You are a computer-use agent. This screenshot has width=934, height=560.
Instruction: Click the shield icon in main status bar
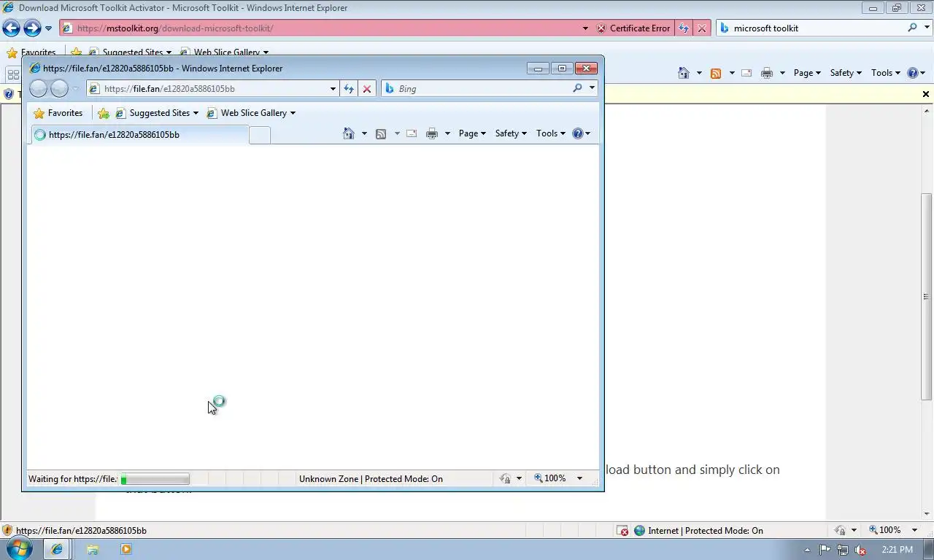click(7, 530)
